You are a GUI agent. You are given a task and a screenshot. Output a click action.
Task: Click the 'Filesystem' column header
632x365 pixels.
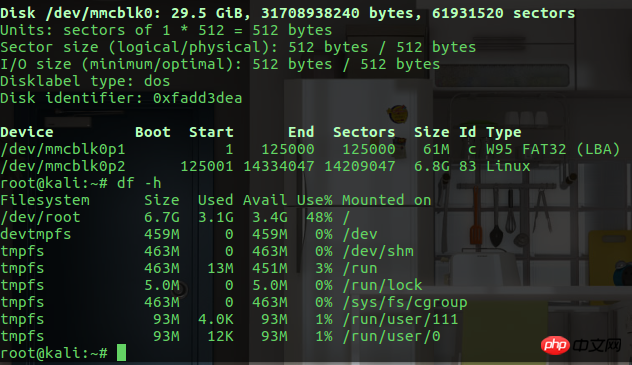coord(45,200)
